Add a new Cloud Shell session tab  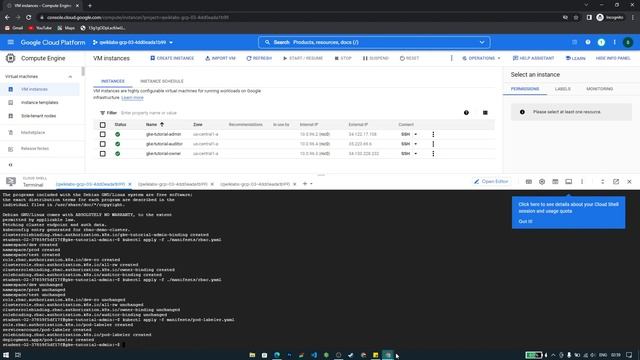[x=304, y=184]
